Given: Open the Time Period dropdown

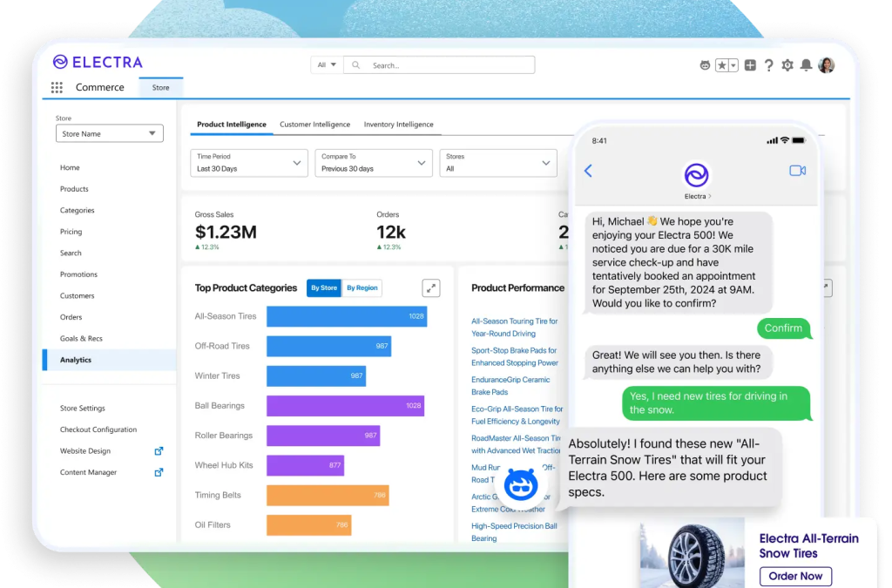Looking at the screenshot, I should [248, 163].
